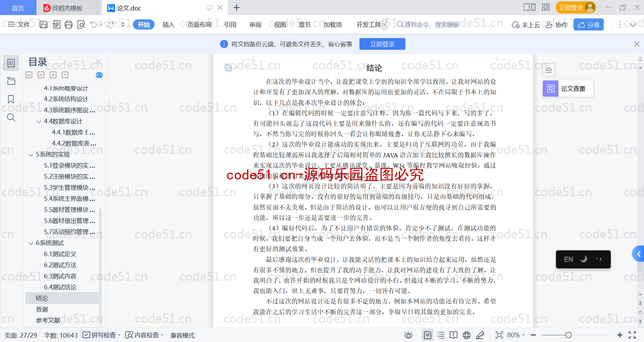Click the chapter navigation sidebar icon
Screen dimensions: 644x342
coord(11,81)
